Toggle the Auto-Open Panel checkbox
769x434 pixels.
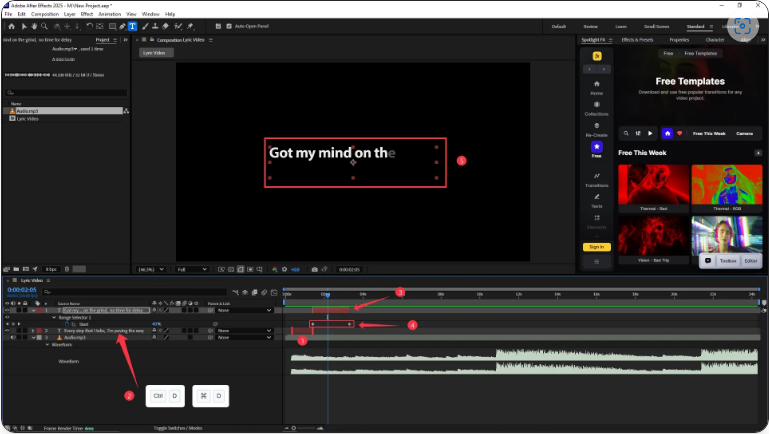coord(229,26)
